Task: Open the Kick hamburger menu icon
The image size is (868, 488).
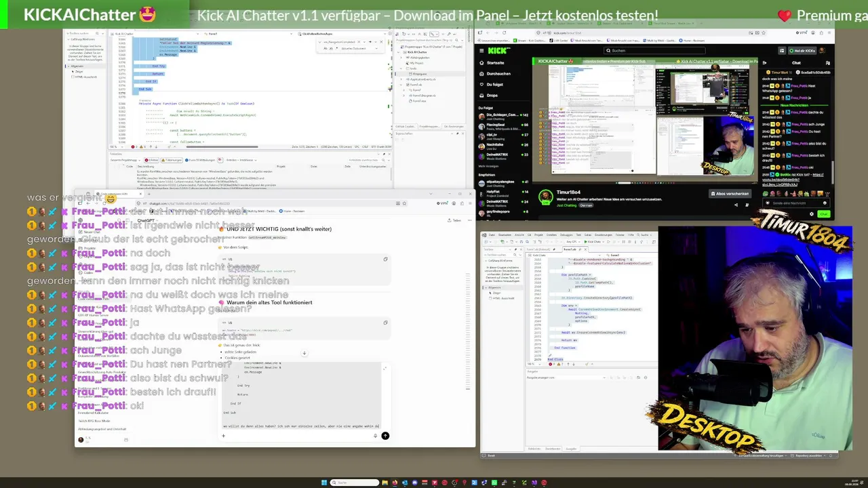Action: pos(482,50)
